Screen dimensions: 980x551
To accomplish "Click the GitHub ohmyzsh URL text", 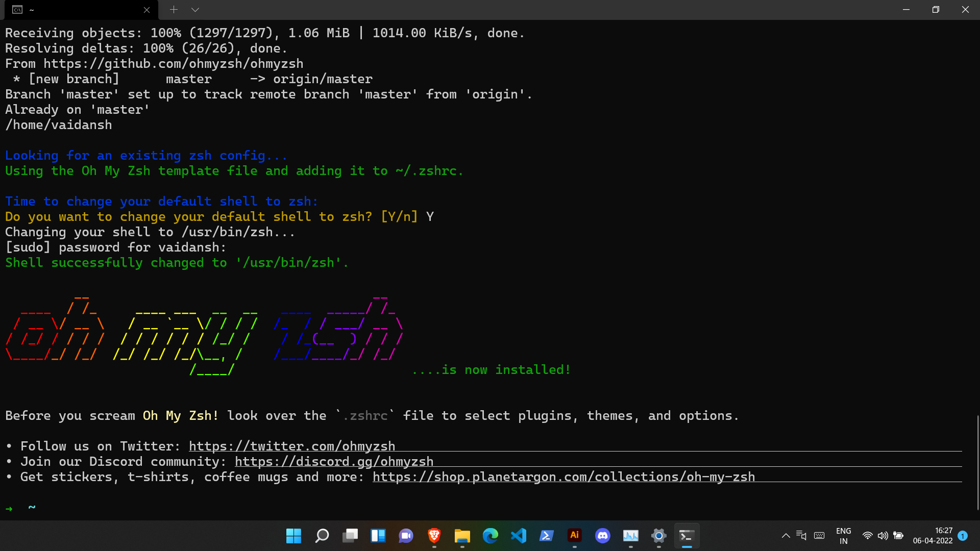I will 174,64.
